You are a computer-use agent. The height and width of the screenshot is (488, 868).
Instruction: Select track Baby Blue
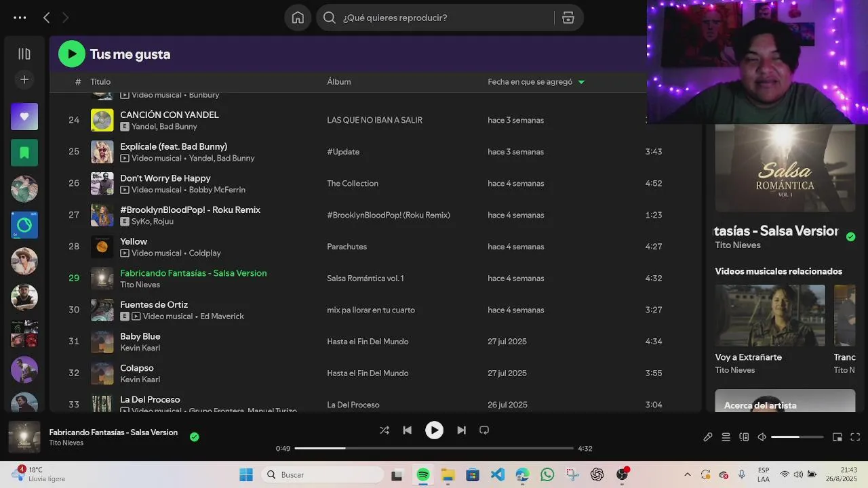point(140,336)
